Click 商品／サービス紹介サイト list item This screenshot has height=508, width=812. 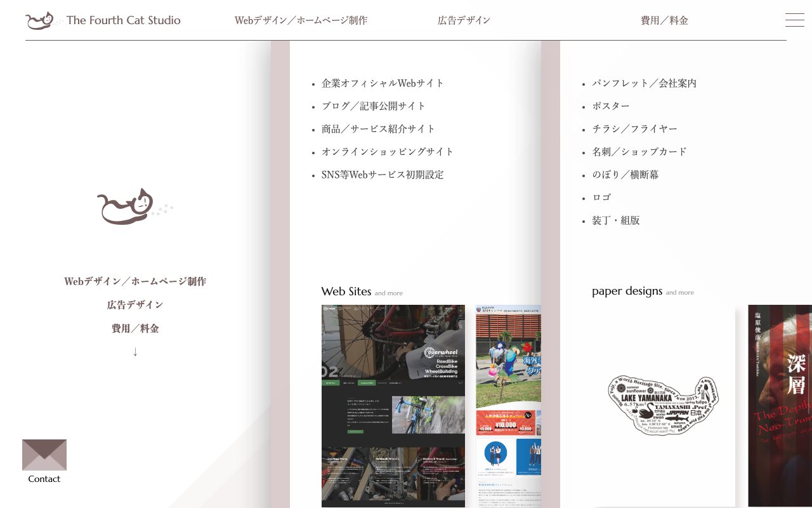(x=379, y=129)
